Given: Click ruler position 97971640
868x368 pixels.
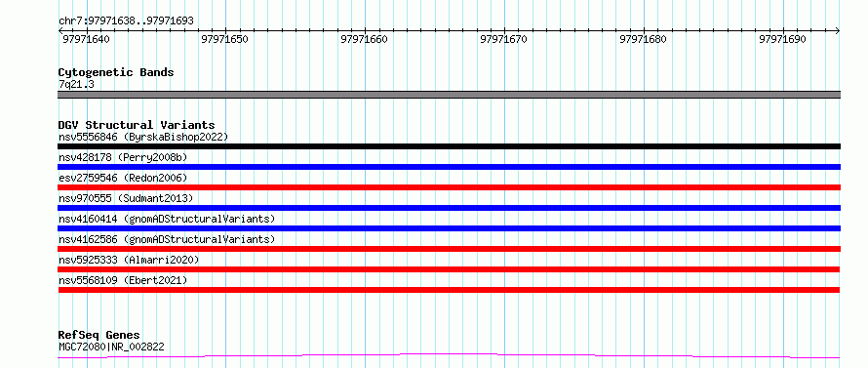Looking at the screenshot, I should point(86,39).
